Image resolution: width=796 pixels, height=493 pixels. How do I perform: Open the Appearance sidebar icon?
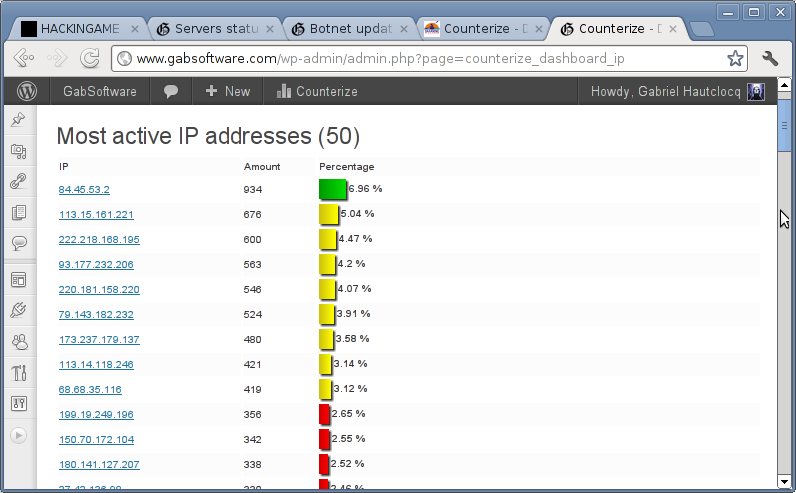point(18,280)
